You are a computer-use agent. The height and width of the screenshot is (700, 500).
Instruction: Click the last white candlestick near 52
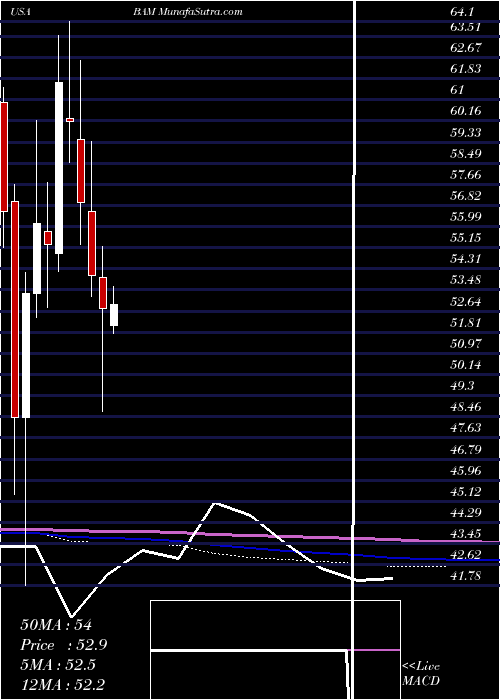(x=114, y=315)
